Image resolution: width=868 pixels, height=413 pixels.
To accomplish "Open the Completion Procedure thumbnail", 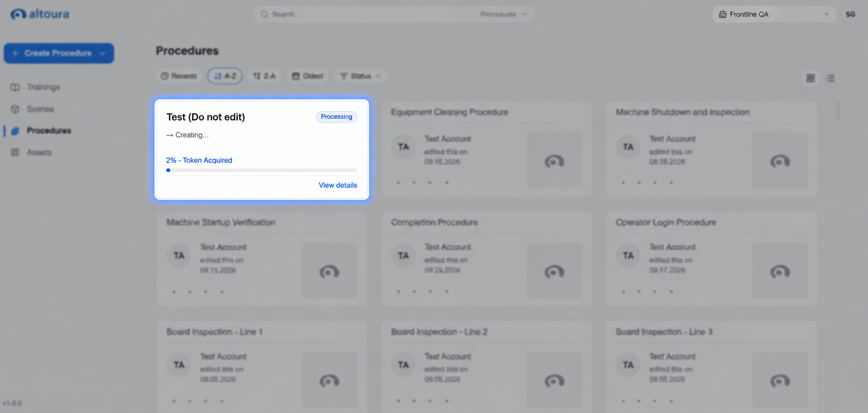I will (x=554, y=271).
